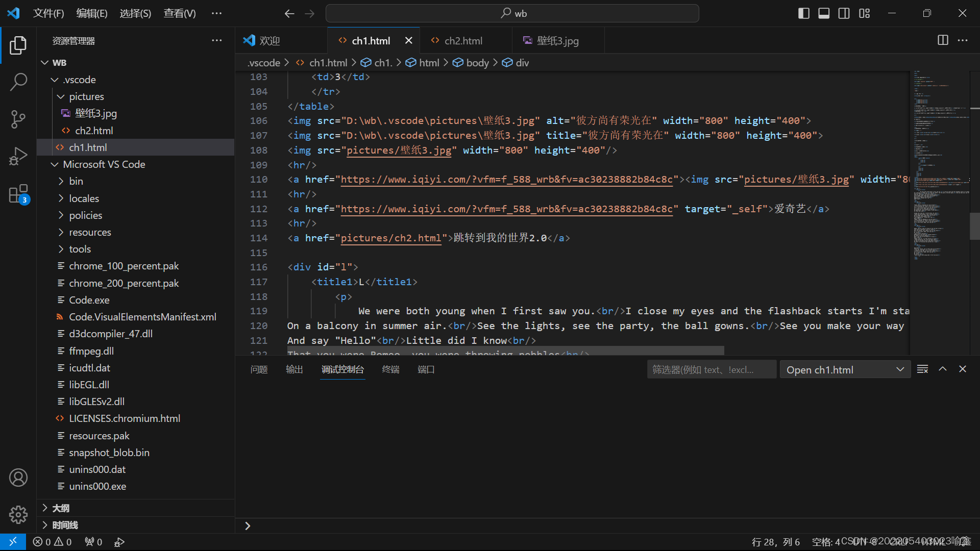This screenshot has height=551, width=980.
Task: Open the Search view in activity bar
Action: [18, 82]
